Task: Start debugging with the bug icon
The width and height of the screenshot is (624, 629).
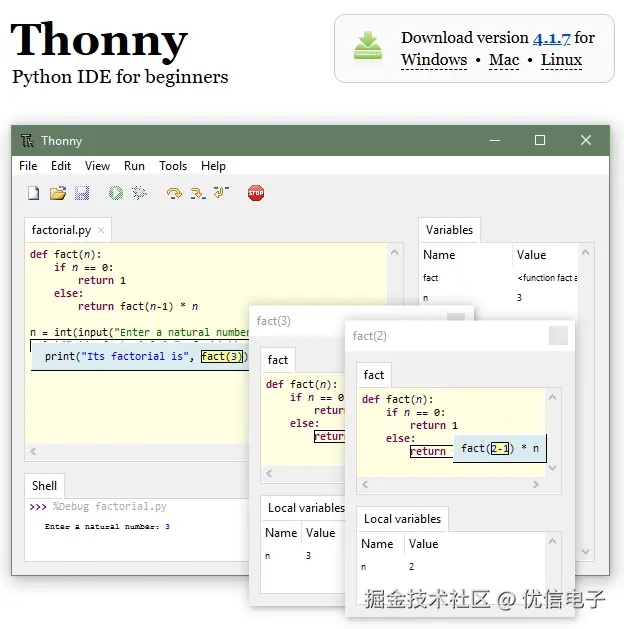Action: click(x=140, y=193)
